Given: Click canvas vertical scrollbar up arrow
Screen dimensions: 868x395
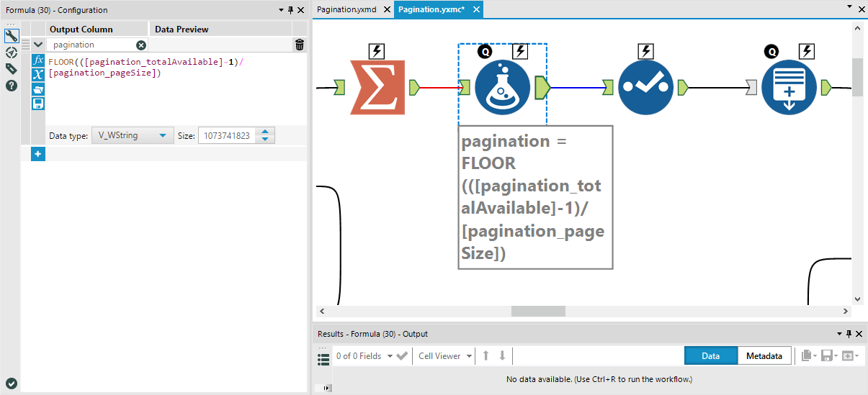Looking at the screenshot, I should (857, 27).
